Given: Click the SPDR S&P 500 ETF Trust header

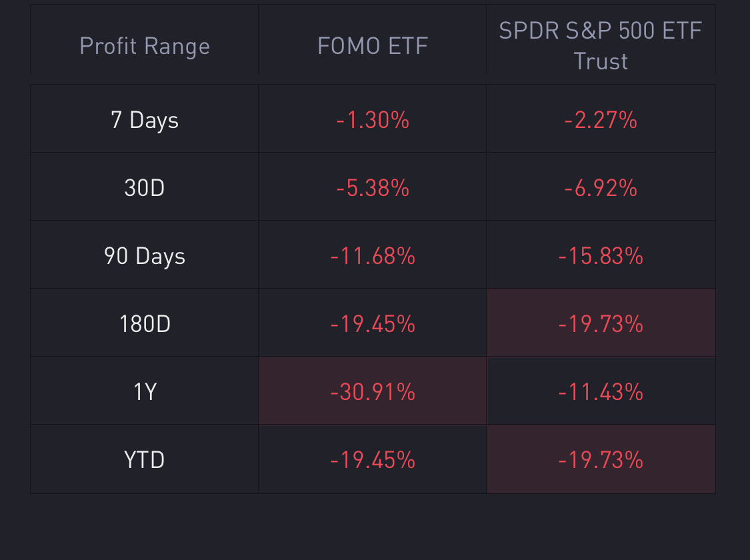Looking at the screenshot, I should click(601, 46).
